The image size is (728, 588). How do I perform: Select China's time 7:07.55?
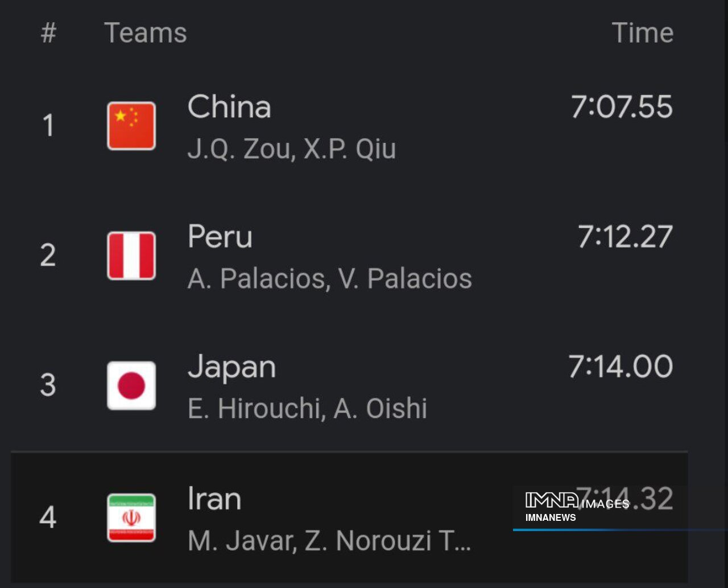pyautogui.click(x=622, y=107)
